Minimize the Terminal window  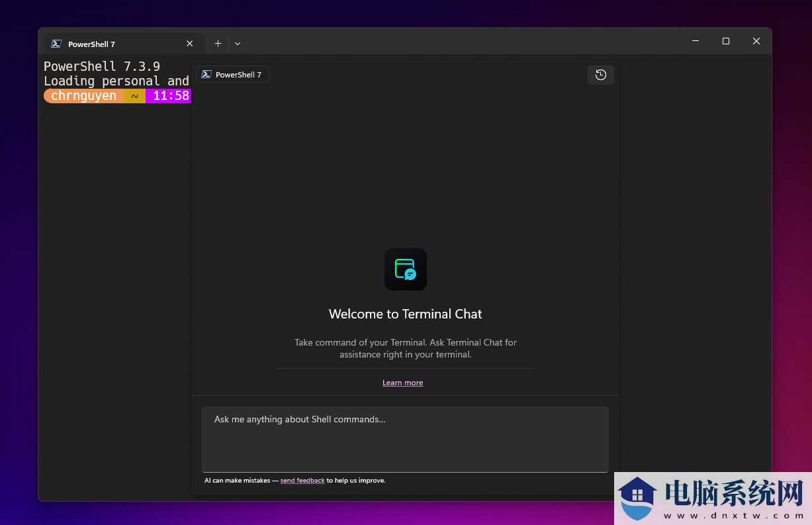(x=696, y=41)
